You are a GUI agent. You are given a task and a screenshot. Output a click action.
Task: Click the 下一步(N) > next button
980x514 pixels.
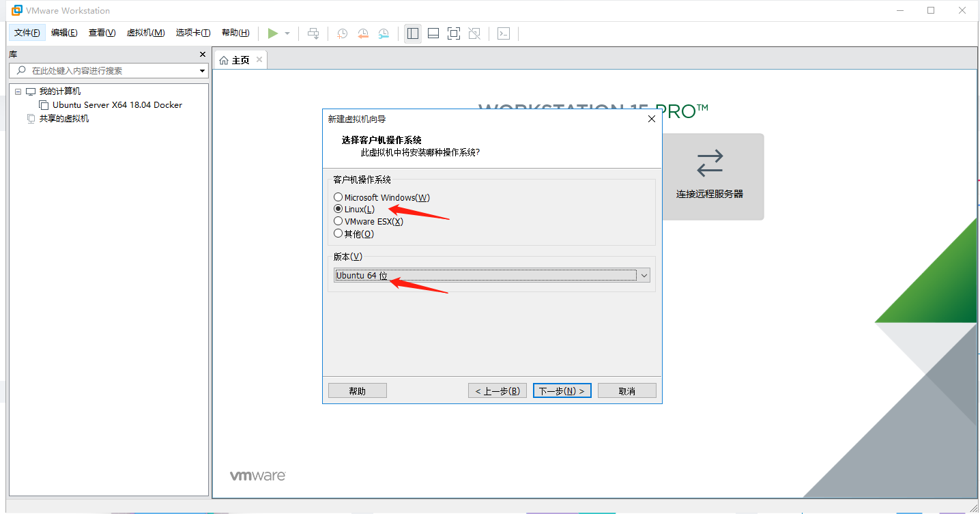[x=562, y=390]
